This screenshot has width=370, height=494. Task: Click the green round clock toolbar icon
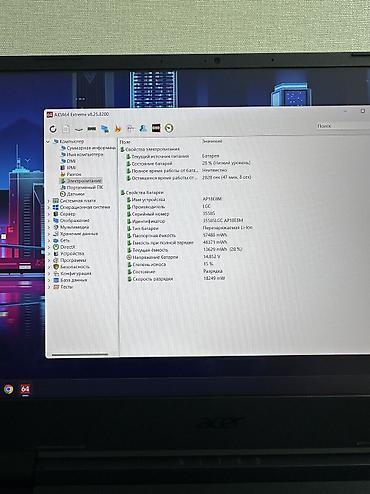[169, 128]
